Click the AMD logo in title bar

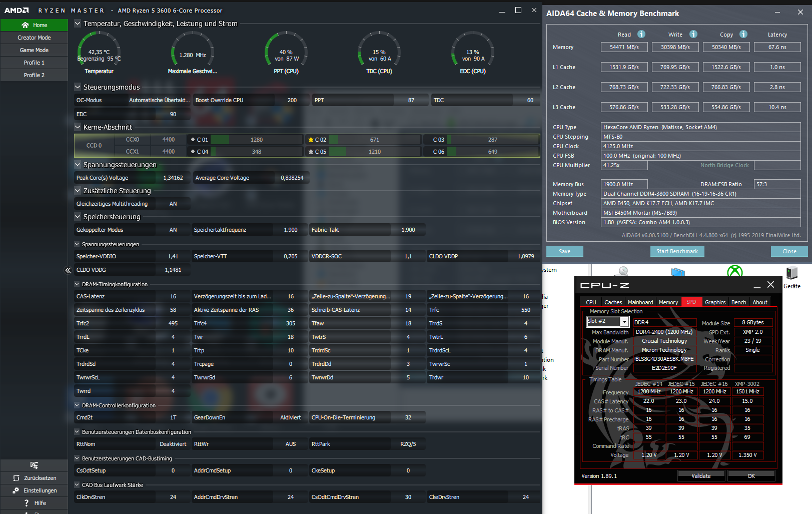pyautogui.click(x=17, y=11)
